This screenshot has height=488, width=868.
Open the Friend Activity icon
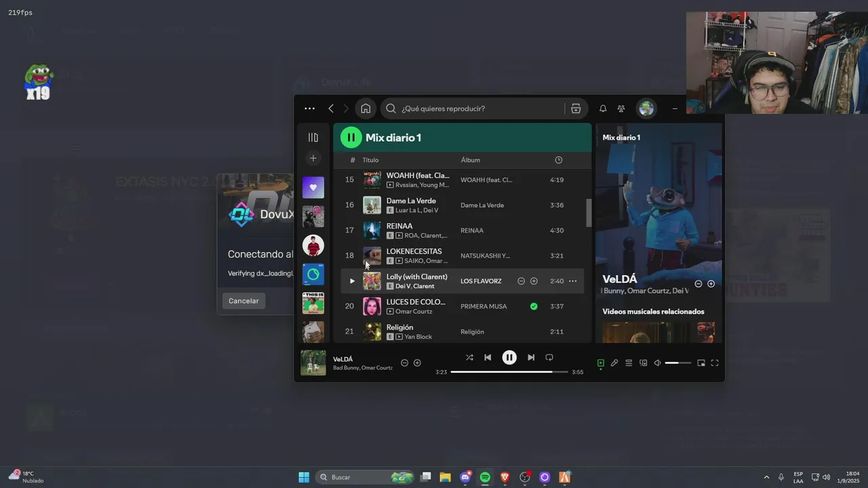(x=621, y=108)
